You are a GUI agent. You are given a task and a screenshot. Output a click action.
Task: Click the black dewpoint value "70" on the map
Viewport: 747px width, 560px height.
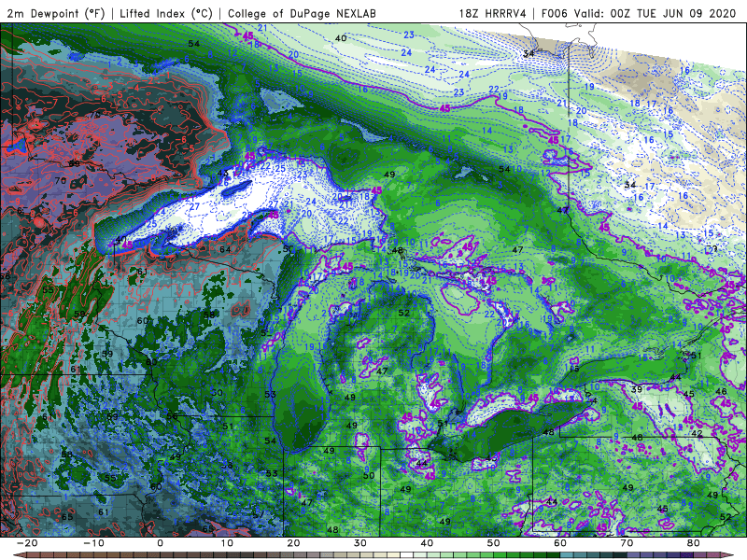pos(61,180)
